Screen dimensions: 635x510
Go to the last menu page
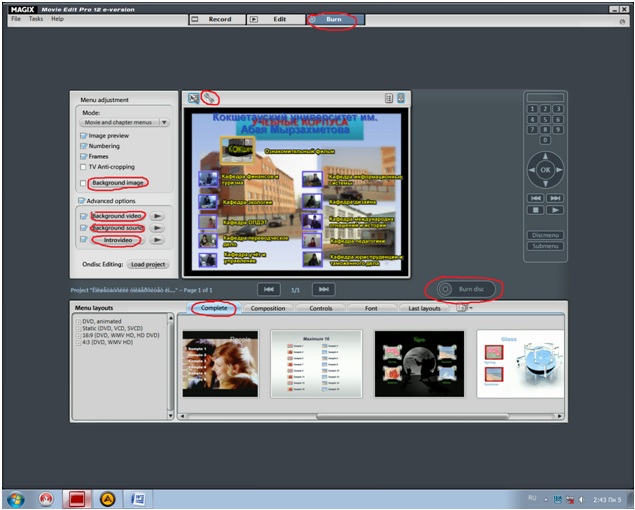tap(322, 289)
